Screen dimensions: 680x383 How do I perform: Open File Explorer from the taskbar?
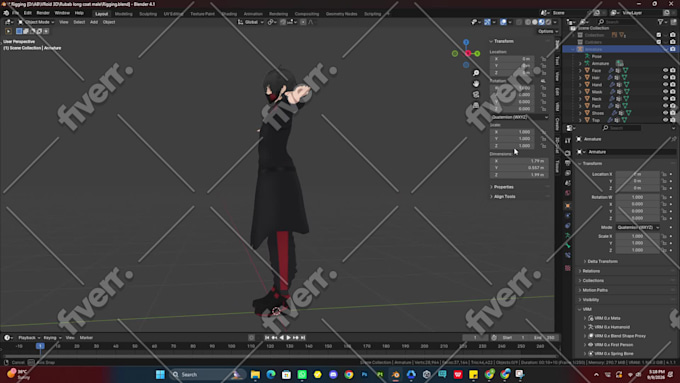(x=255, y=374)
